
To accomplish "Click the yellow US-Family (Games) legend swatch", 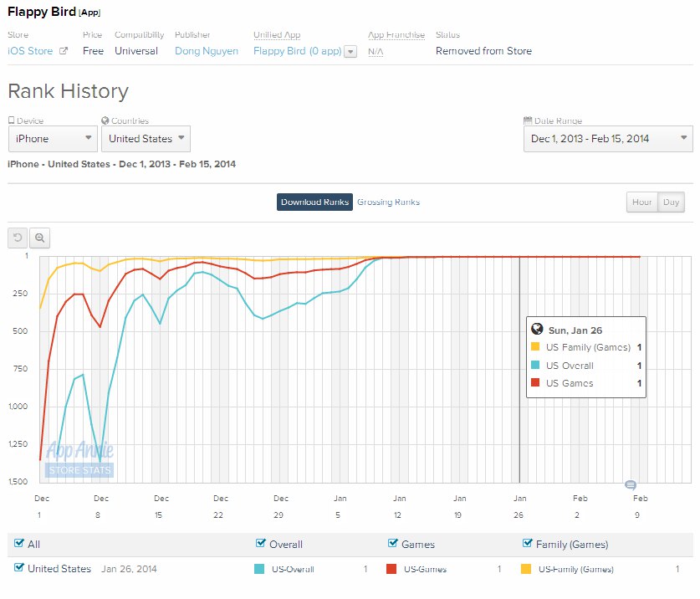I will point(526,569).
